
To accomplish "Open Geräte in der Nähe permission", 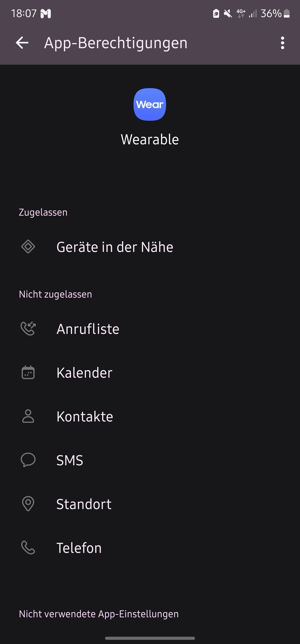I will point(150,247).
